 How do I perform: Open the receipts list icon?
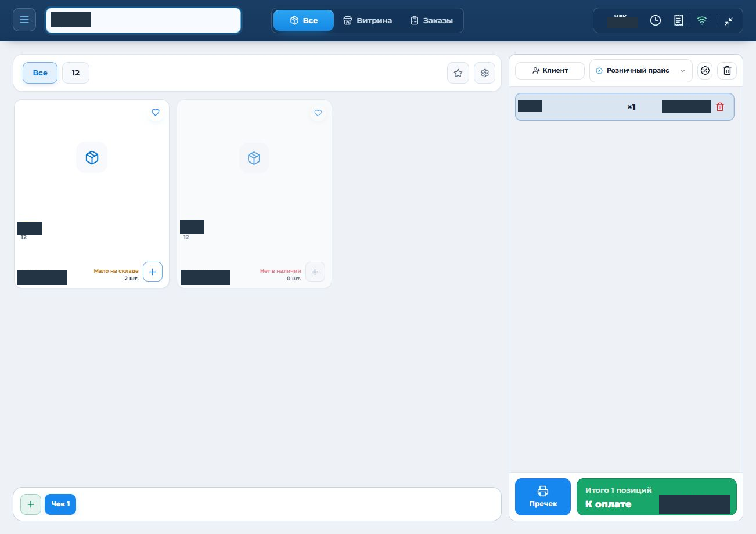coord(678,20)
